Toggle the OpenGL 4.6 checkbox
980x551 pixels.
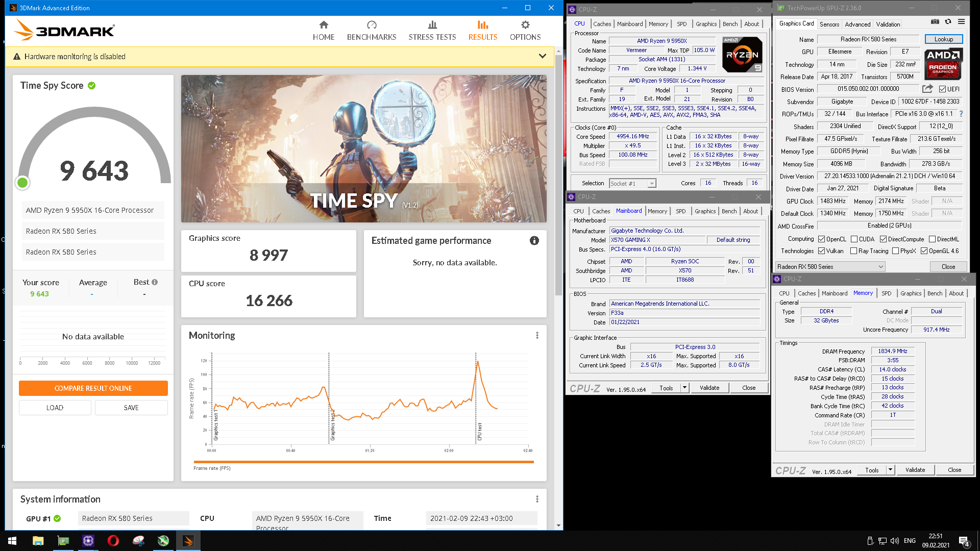point(924,251)
